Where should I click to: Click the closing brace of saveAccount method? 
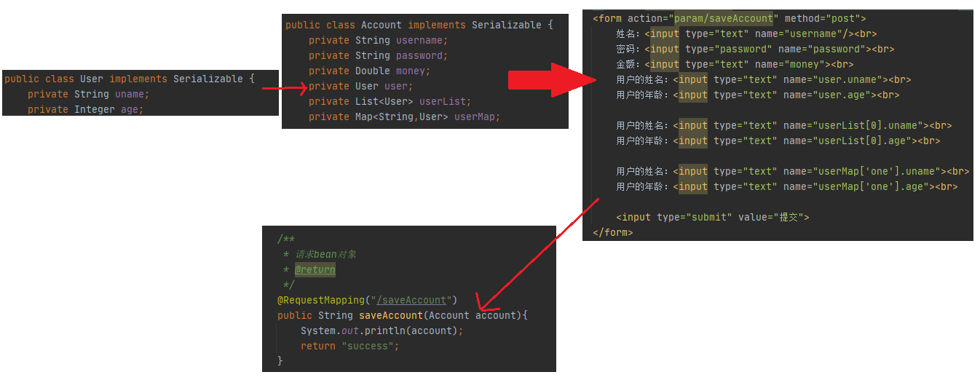[x=280, y=360]
